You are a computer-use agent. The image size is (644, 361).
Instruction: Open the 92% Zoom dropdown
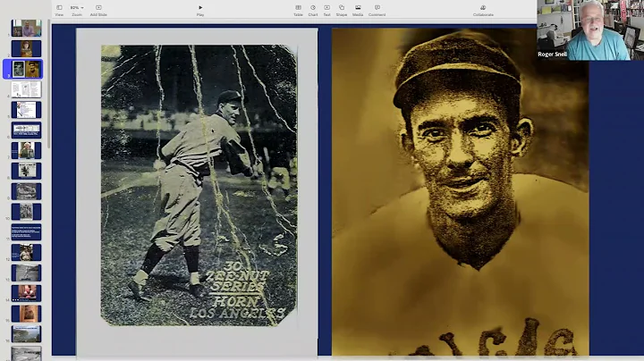(x=77, y=10)
